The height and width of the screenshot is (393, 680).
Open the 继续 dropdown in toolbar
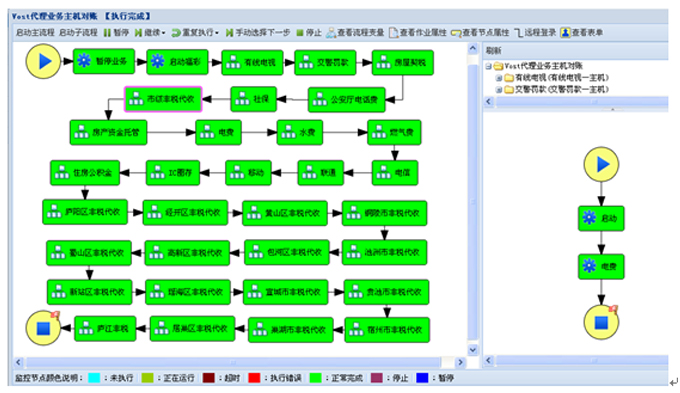[x=150, y=33]
